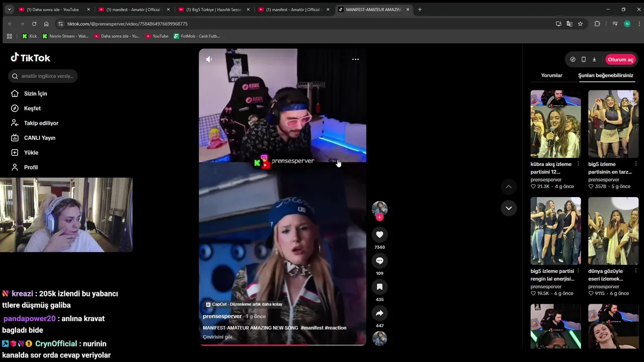This screenshot has width=644, height=362.
Task: Open Sizin İçin home feed
Action: point(29,94)
